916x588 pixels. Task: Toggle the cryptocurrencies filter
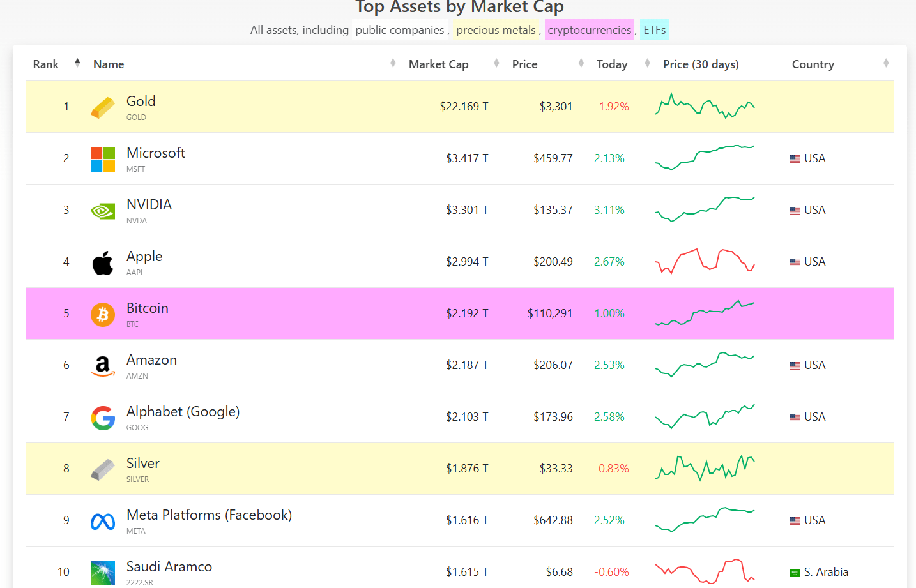click(589, 29)
